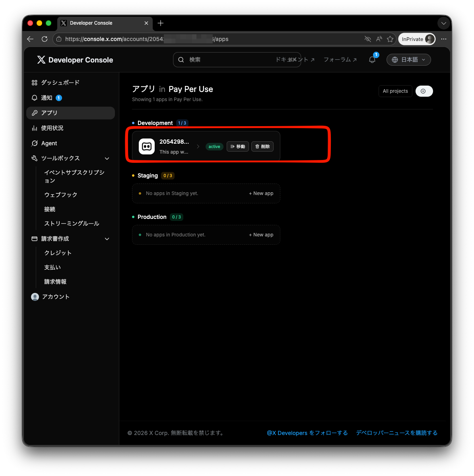Click the Staging 0/3 badge
Image resolution: width=474 pixels, height=476 pixels.
click(168, 176)
